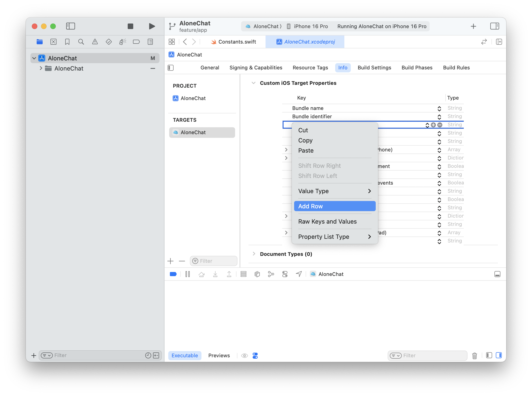This screenshot has height=396, width=532.
Task: Open the Bookmark navigator icon
Action: pos(67,42)
